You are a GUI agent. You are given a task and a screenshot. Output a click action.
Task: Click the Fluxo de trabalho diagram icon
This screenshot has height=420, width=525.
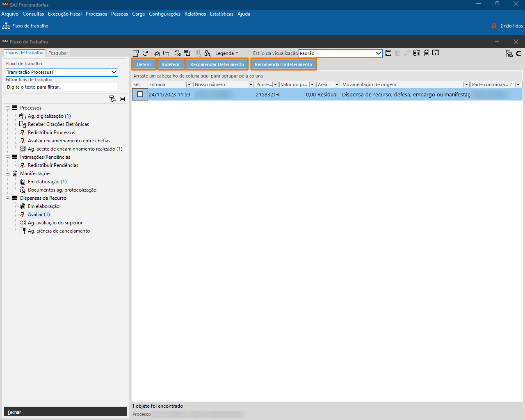(6, 26)
